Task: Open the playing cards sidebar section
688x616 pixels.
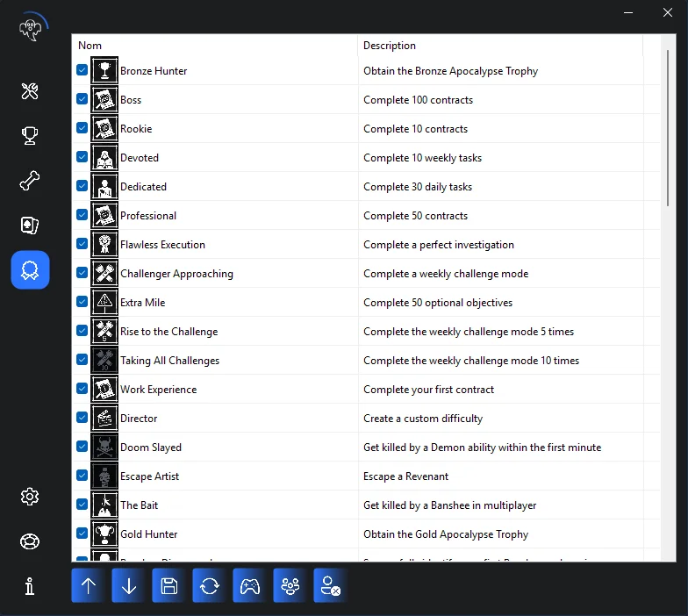Action: [x=30, y=226]
